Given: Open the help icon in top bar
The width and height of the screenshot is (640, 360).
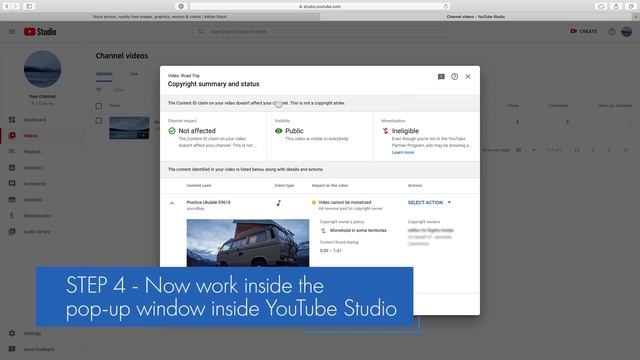Looking at the screenshot, I should (x=611, y=31).
